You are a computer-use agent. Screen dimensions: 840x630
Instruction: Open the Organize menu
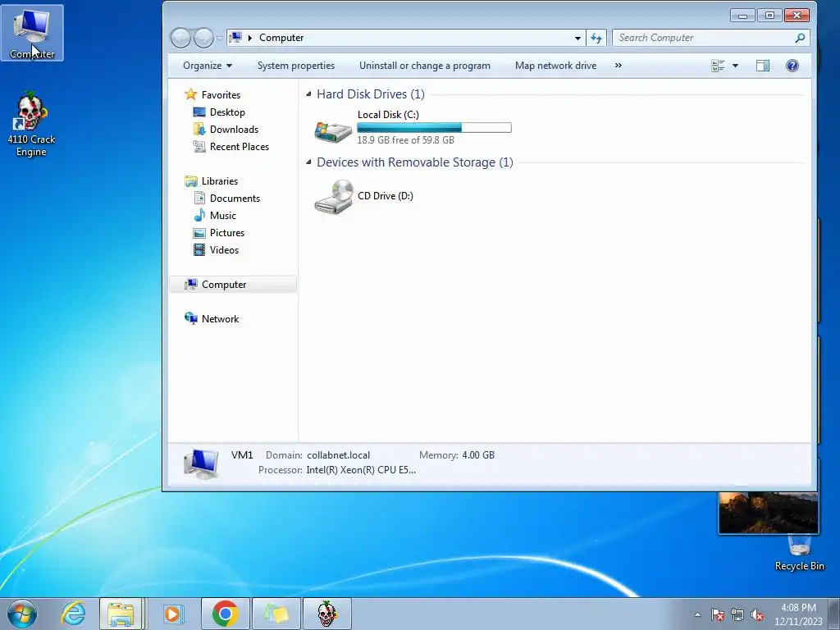(208, 66)
